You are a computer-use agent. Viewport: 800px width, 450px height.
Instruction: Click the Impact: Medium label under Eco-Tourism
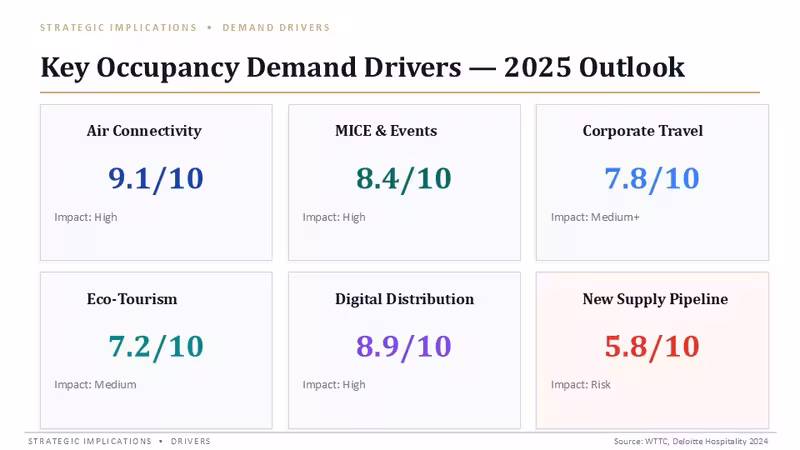pos(95,385)
